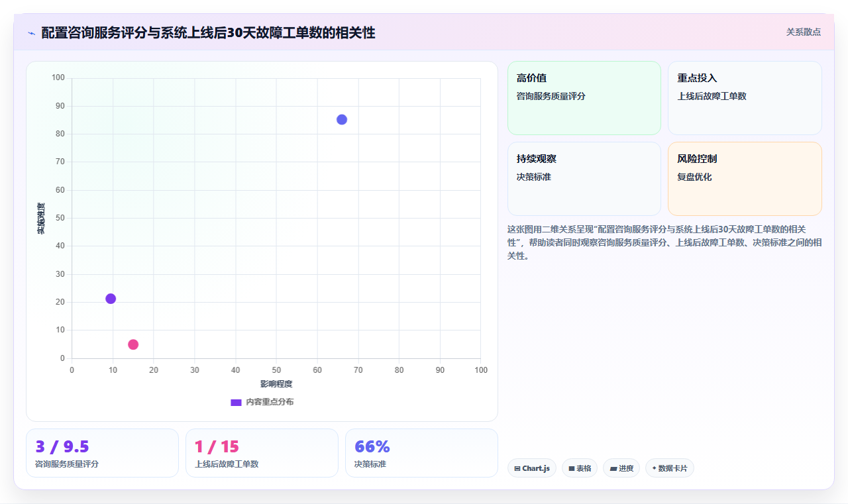The height and width of the screenshot is (504, 848).
Task: Click the 影响程度 x-axis title
Action: (x=276, y=384)
